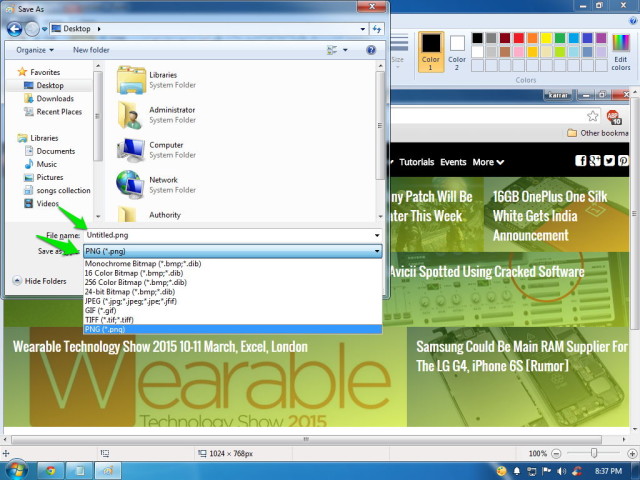Open songs collection in the sidebar
Image resolution: width=640 pixels, height=480 pixels.
click(x=57, y=190)
